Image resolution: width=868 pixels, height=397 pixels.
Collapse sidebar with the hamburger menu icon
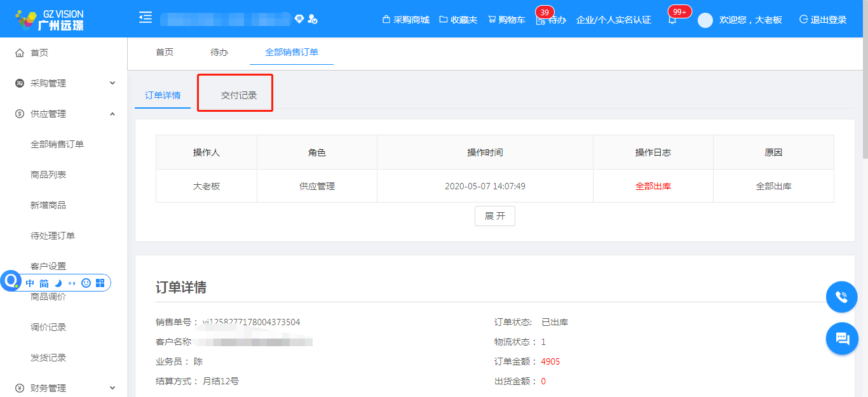click(146, 18)
